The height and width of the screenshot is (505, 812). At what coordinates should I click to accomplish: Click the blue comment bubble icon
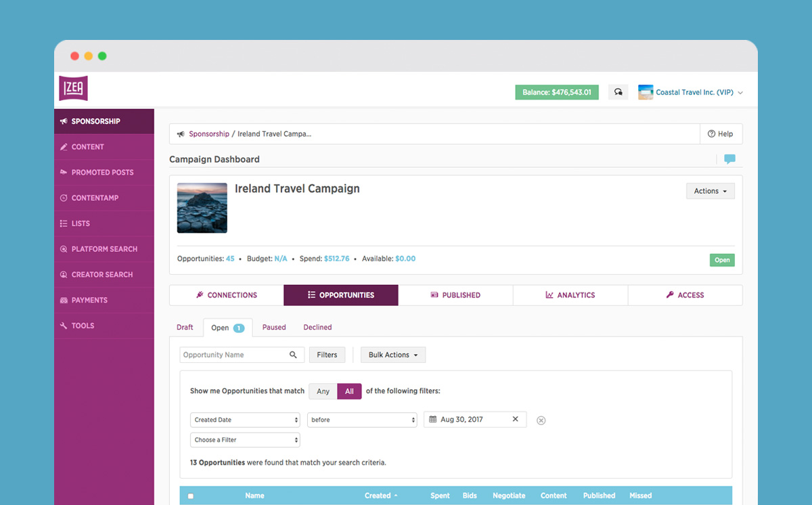[x=729, y=159]
